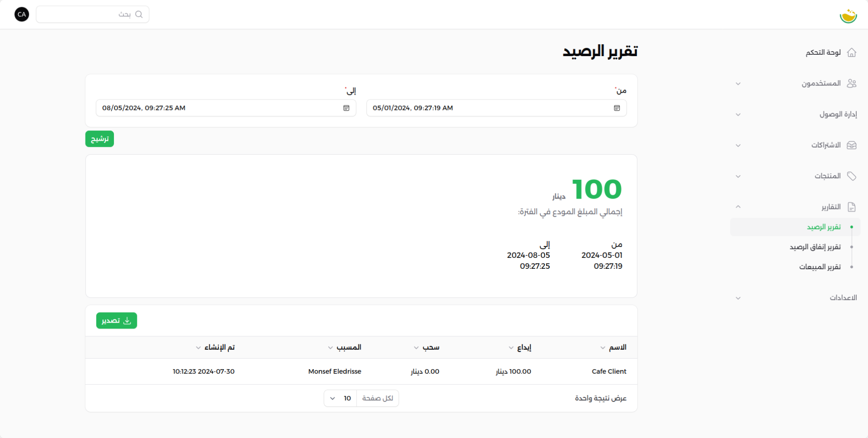
Task: Expand the الاشتراكات menu chevron
Action: pos(738,146)
